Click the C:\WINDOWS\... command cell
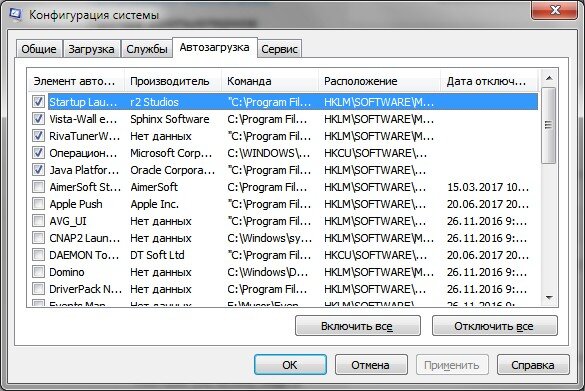 [x=269, y=153]
